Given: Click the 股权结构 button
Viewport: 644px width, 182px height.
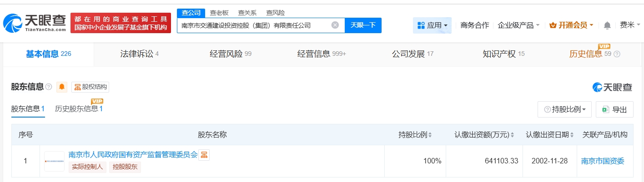Looking at the screenshot, I should (x=90, y=87).
